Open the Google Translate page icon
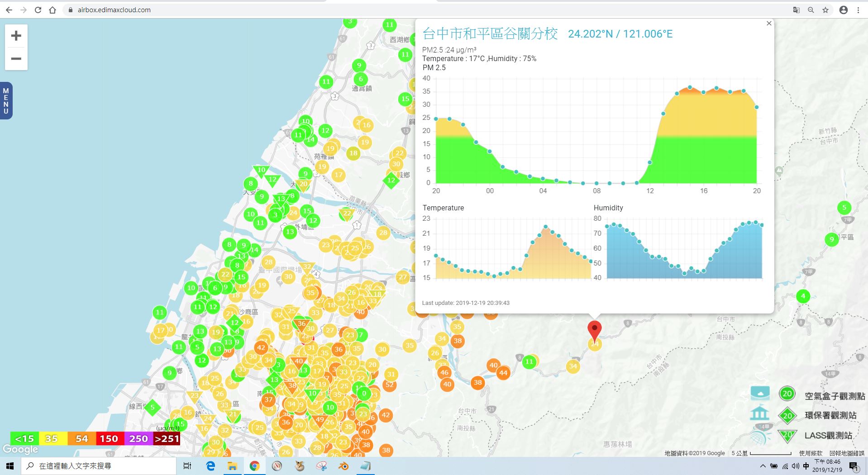Screen dimensions: 868x475 pos(796,10)
